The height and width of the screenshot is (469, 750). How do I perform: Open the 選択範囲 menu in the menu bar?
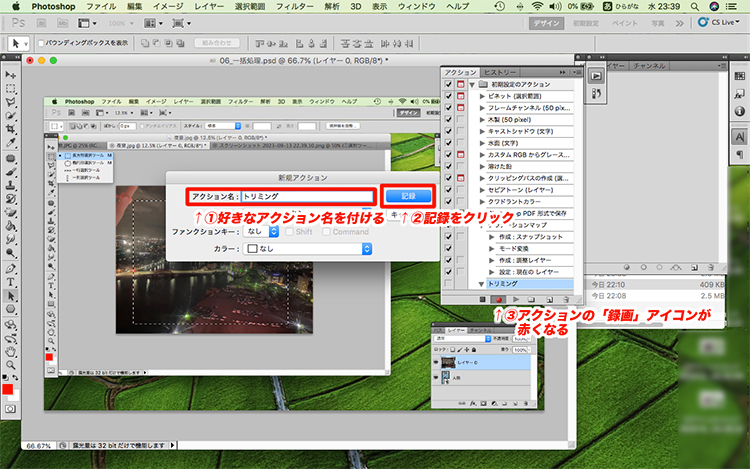(250, 6)
